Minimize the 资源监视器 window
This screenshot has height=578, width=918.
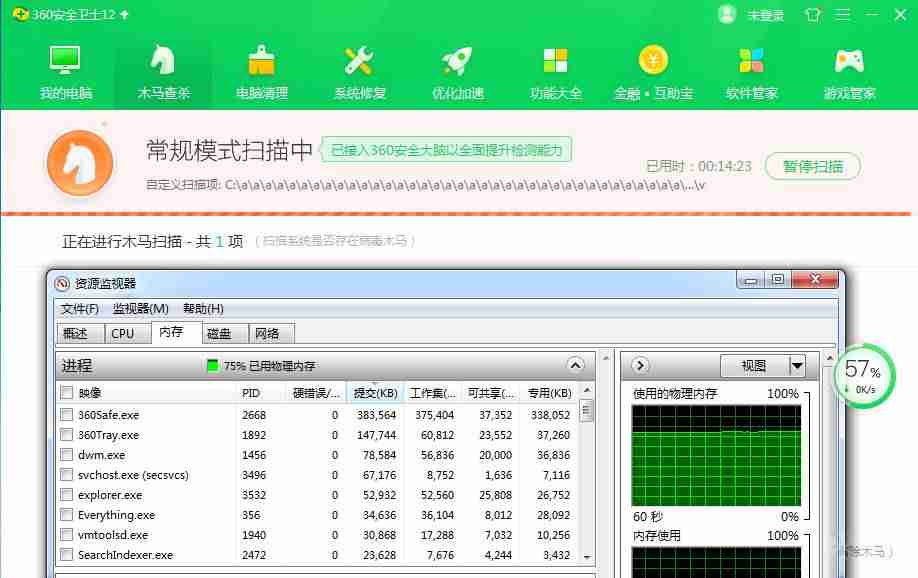click(751, 280)
